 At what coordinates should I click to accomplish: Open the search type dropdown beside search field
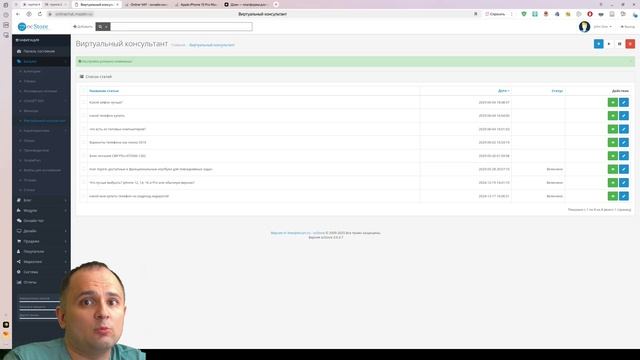coord(103,27)
